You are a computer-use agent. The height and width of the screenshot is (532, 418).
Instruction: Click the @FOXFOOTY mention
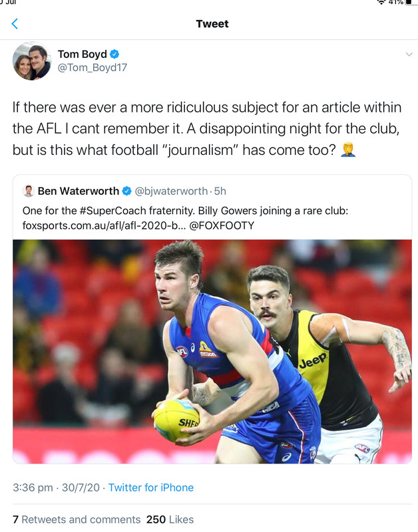pyautogui.click(x=222, y=225)
